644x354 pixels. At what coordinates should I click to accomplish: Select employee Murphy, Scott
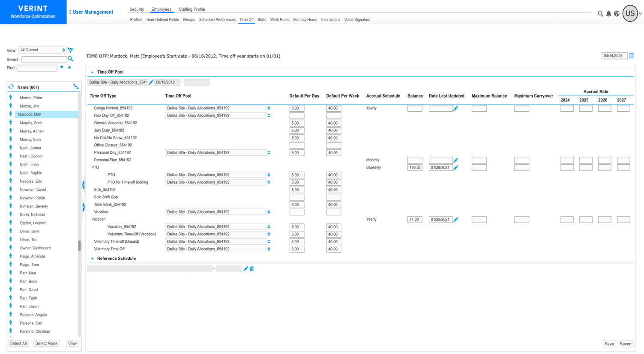(31, 123)
